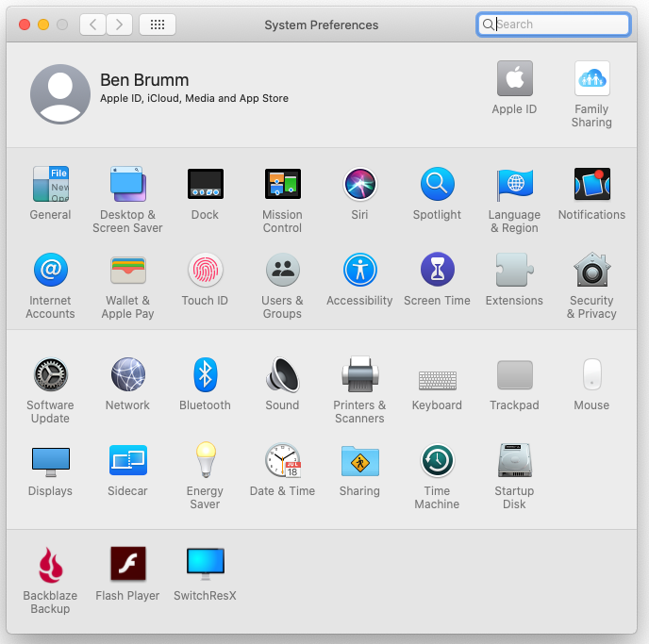
Task: Open Energy Saver settings
Action: (x=205, y=461)
